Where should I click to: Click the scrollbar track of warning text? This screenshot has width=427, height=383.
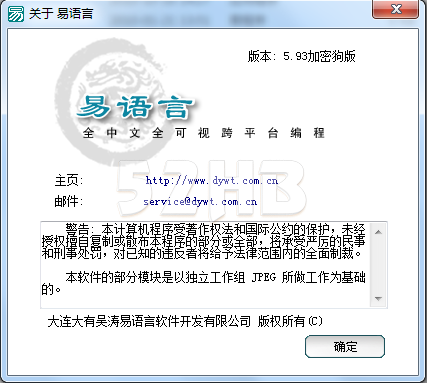pyautogui.click(x=378, y=265)
